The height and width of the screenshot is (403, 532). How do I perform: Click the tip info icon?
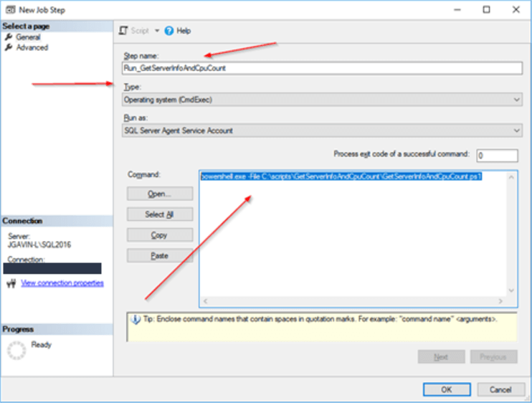coord(136,320)
